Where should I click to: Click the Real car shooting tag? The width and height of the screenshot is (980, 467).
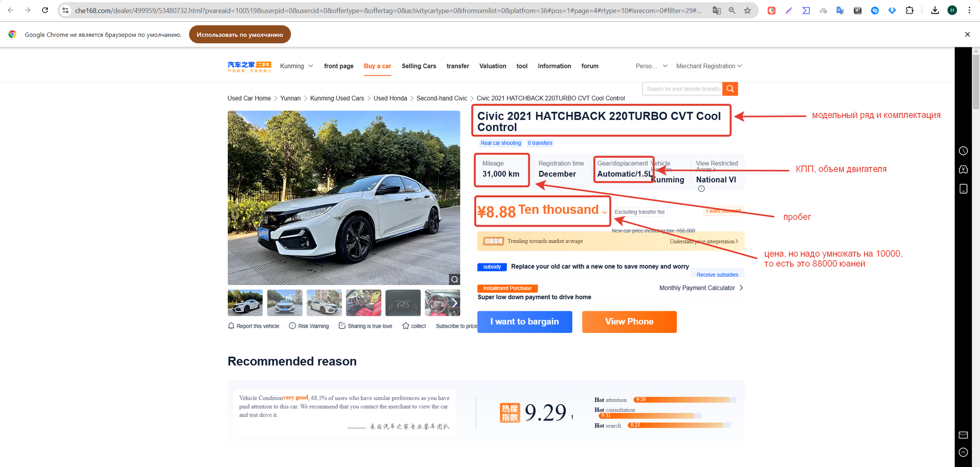pyautogui.click(x=501, y=143)
